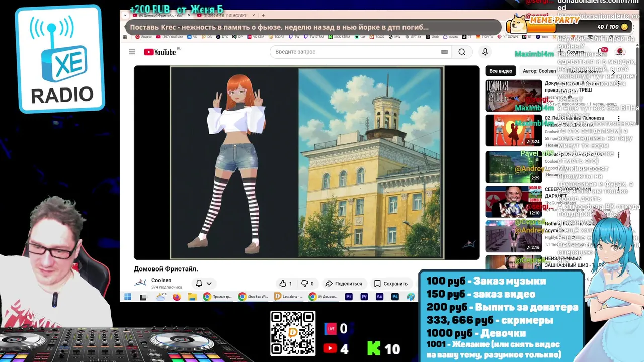Open the 2:16 anime street video thumbnail

[514, 236]
